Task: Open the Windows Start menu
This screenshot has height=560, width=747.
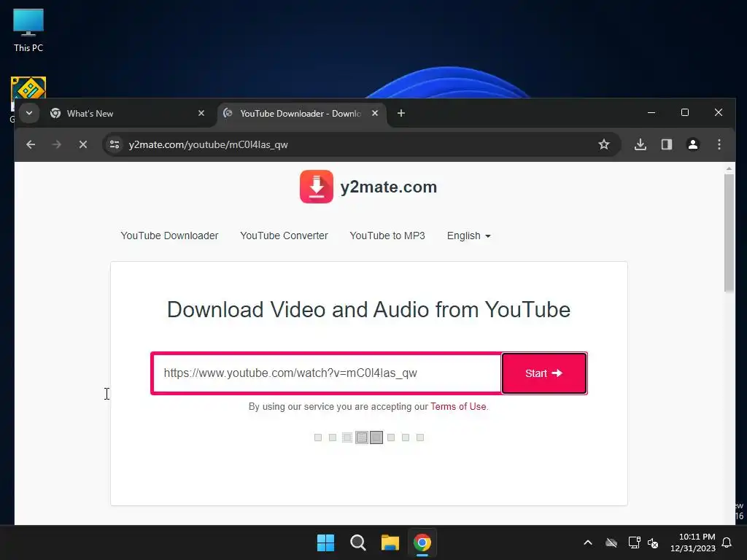Action: pos(326,542)
